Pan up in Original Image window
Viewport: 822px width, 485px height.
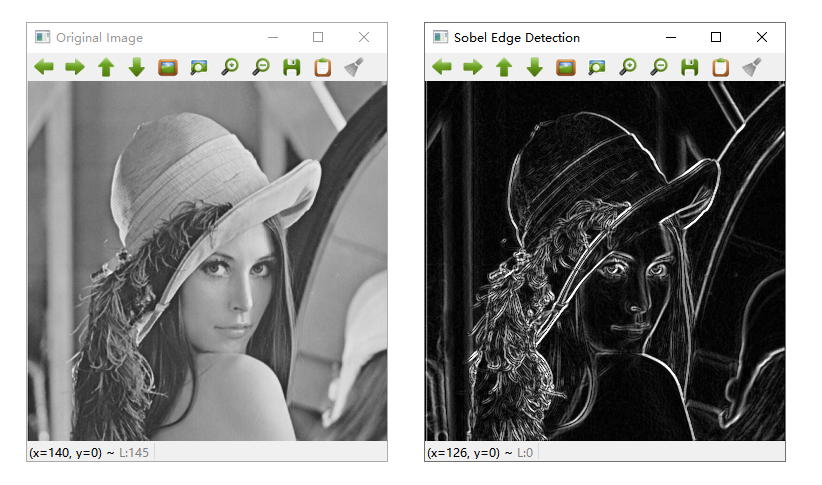coord(106,67)
